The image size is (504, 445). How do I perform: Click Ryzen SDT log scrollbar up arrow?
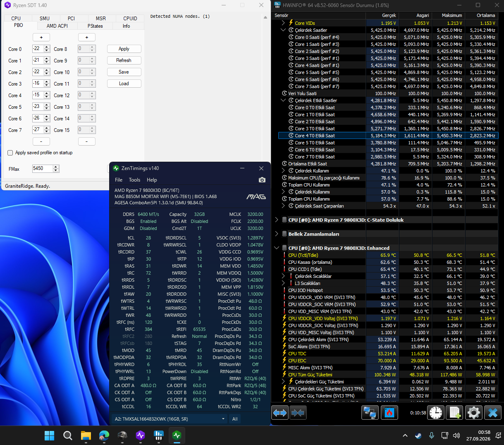coord(265,18)
